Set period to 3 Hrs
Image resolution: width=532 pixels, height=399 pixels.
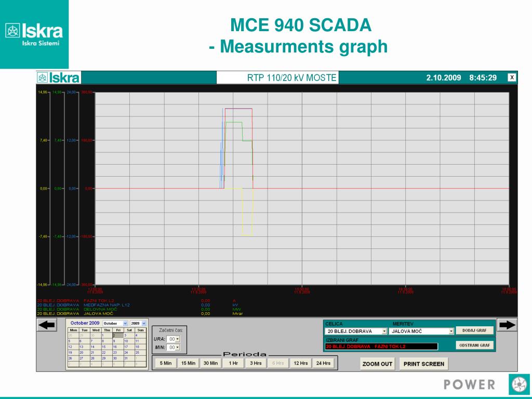pyautogui.click(x=256, y=363)
